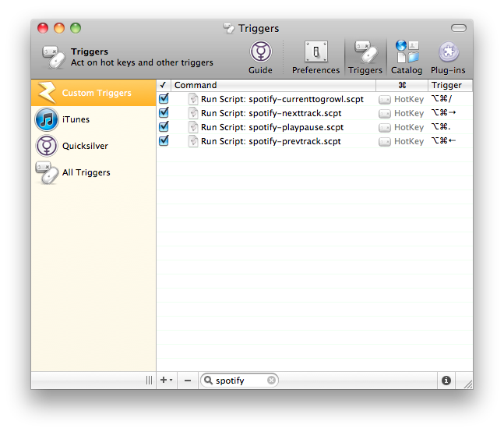This screenshot has height=432, width=504.
Task: Clear the spotify search text
Action: pos(271,381)
